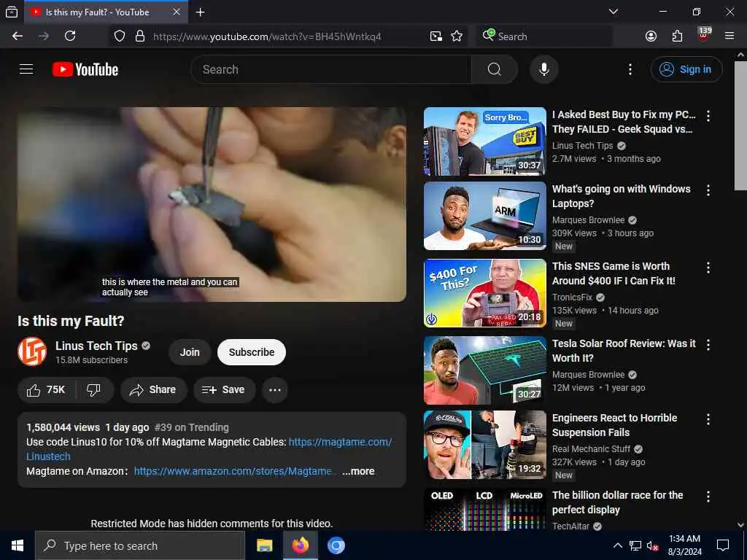Open tracking protection shield icon
This screenshot has height=560, width=747.
pos(120,36)
